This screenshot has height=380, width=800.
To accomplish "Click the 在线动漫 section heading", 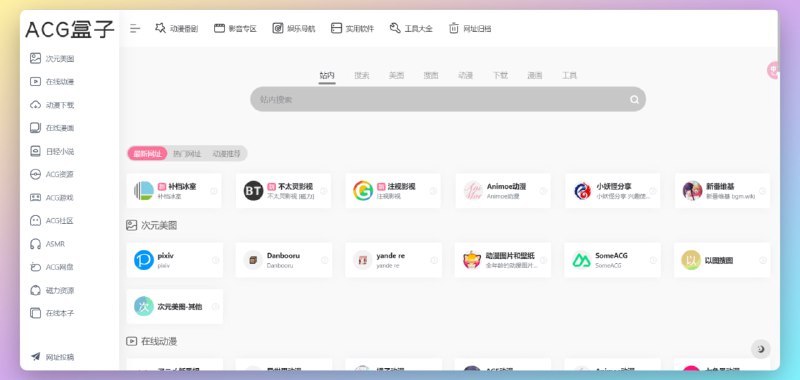I will tap(152, 341).
